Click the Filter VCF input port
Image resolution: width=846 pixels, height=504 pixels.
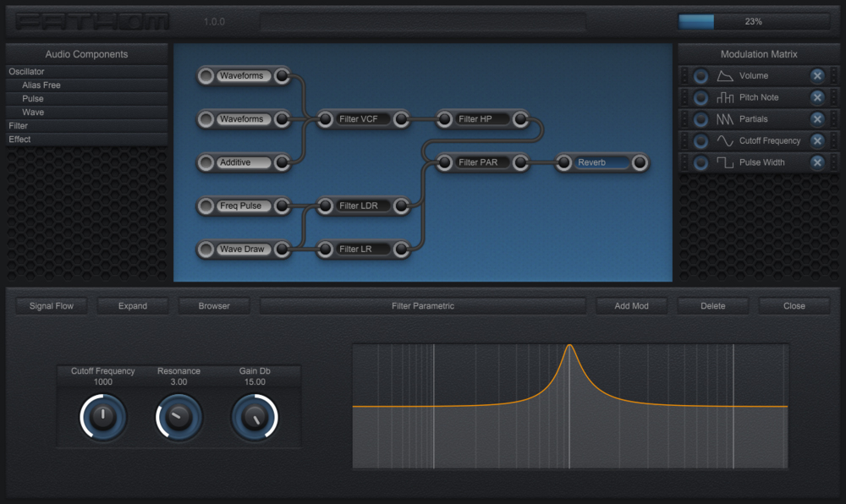coord(325,119)
